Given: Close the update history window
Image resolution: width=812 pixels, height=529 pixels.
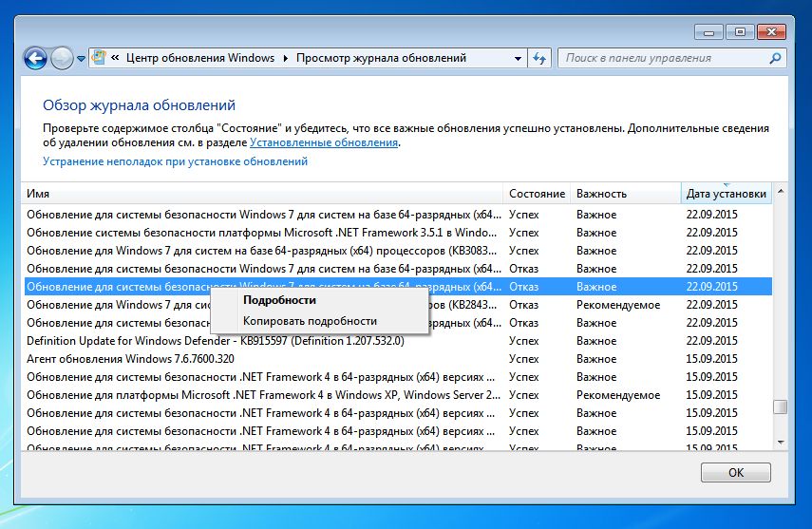Looking at the screenshot, I should 771,32.
